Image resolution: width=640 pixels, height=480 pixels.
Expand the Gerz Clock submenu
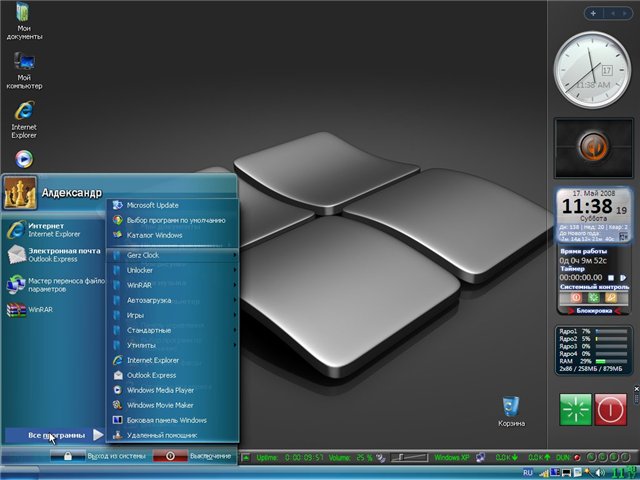172,255
